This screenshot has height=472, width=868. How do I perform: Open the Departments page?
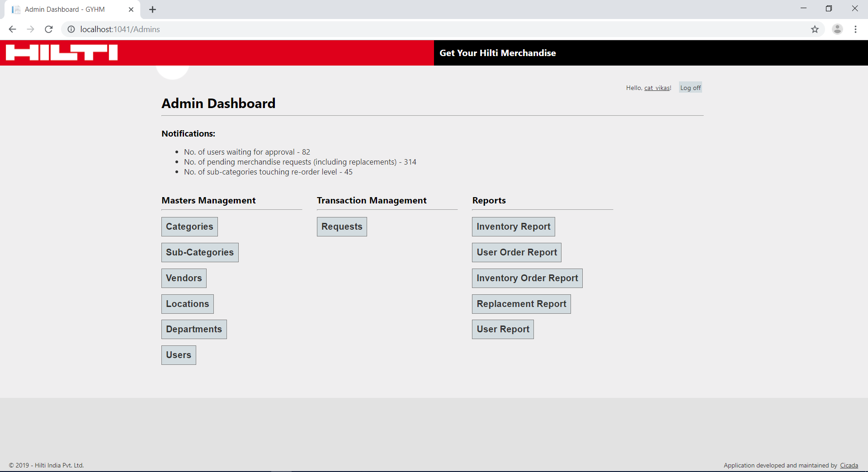click(x=194, y=329)
